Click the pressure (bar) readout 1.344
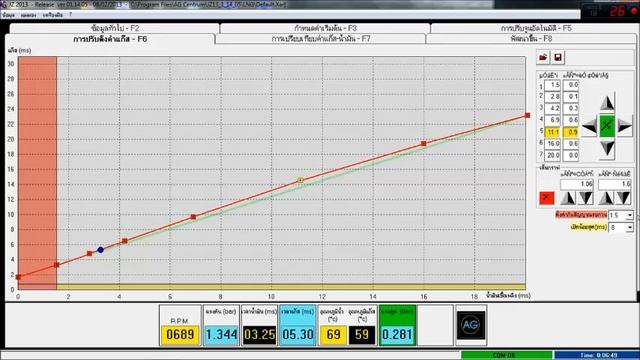The height and width of the screenshot is (360, 640). (221, 335)
